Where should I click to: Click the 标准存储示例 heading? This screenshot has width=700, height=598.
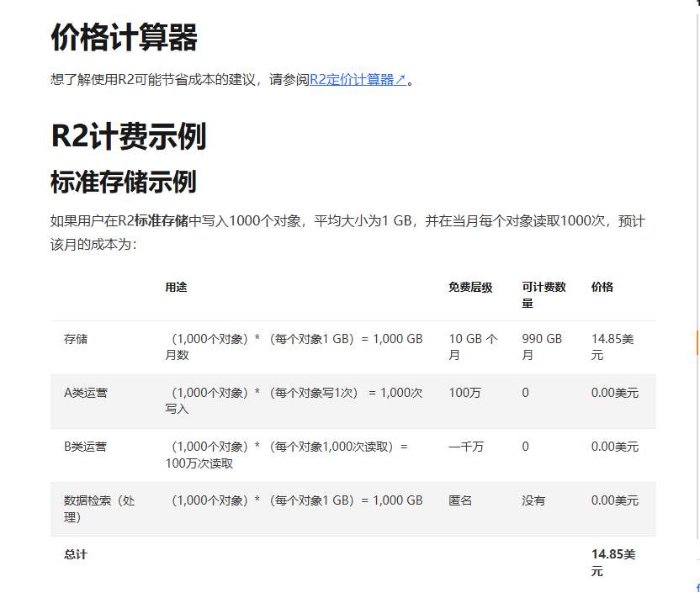pyautogui.click(x=124, y=182)
